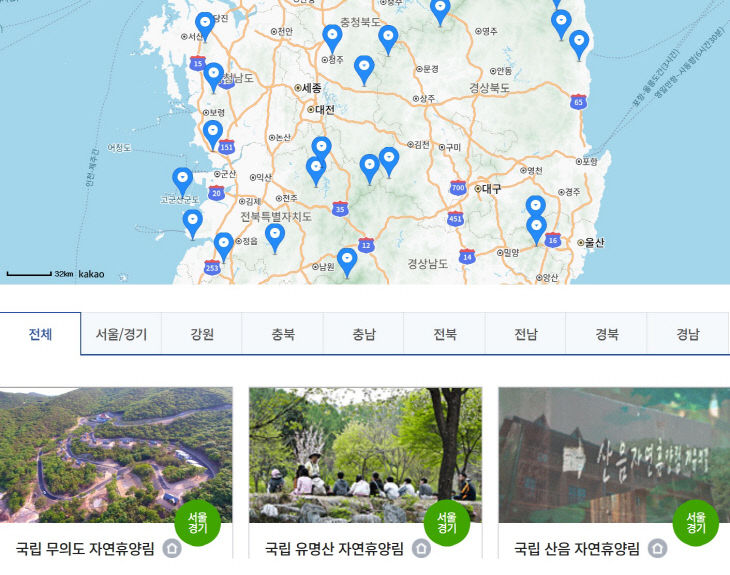Select the map marker just above 청주
Viewport: 730px width, 575px height.
pos(332,38)
